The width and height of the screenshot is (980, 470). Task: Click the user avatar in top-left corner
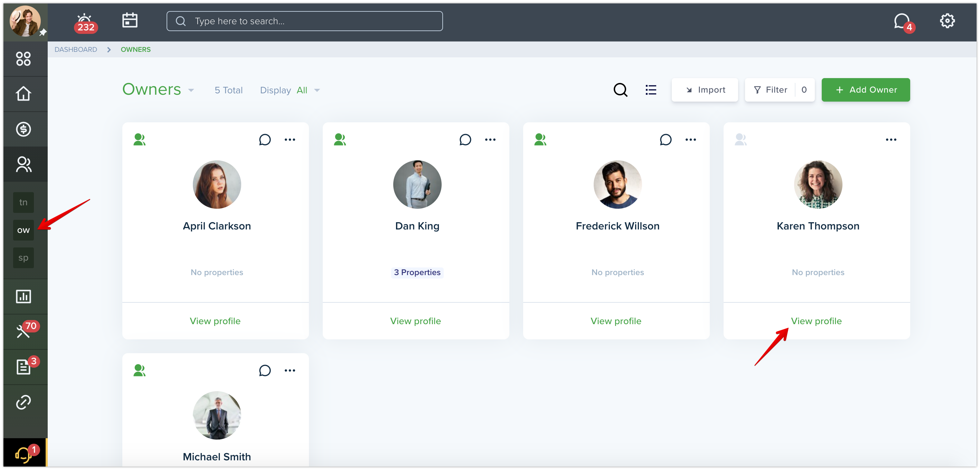pos(25,21)
